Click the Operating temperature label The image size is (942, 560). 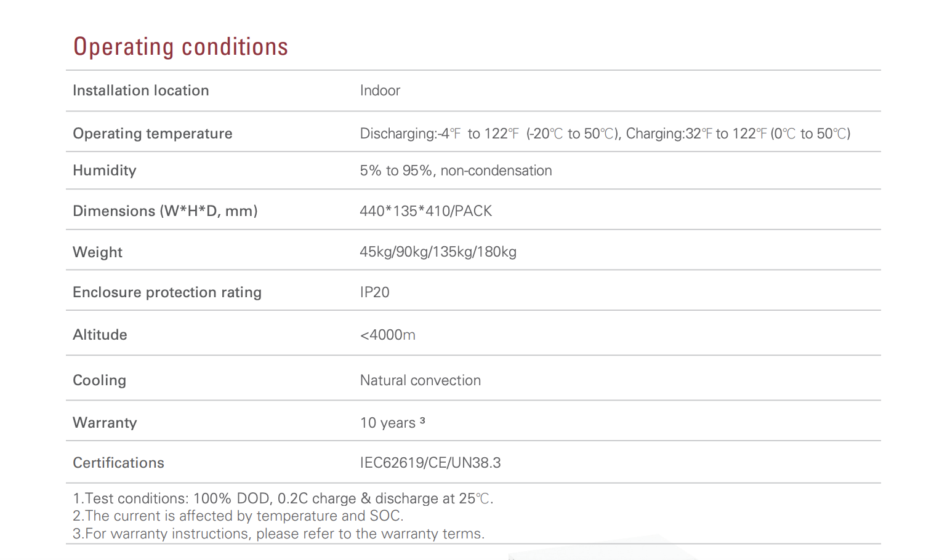153,134
